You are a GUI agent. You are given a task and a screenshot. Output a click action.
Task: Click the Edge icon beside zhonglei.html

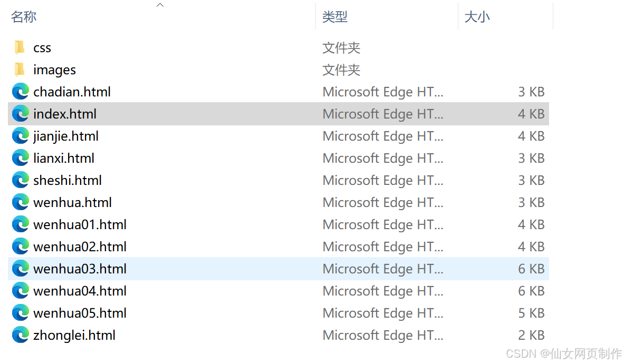[x=20, y=335]
